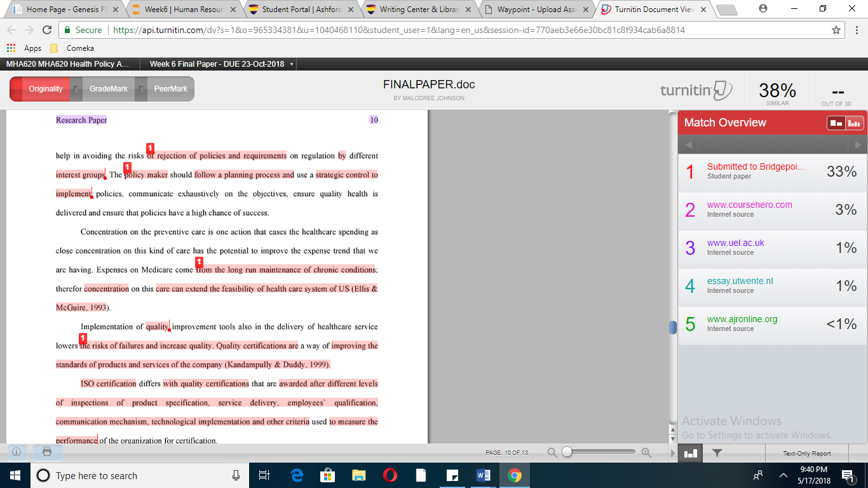Zoom out with the minus magnifier
This screenshot has width=868, height=488.
coord(552,453)
